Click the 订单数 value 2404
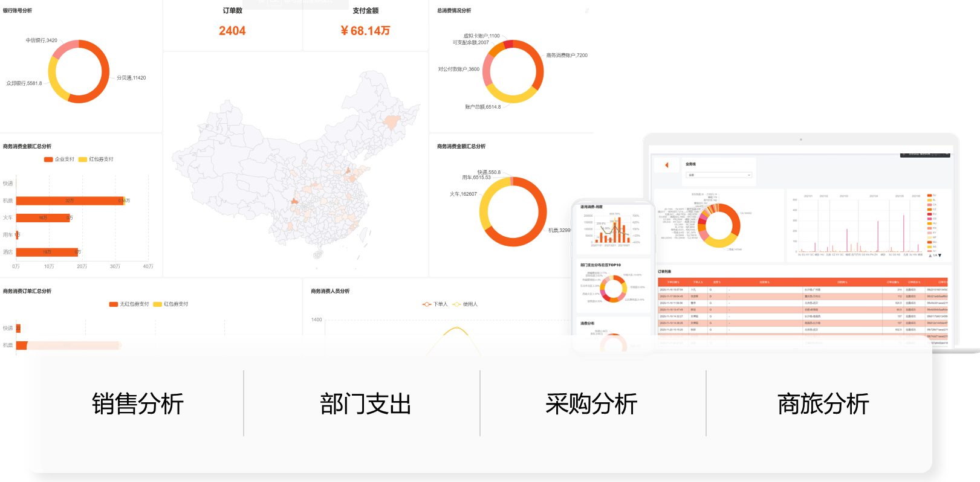Image resolution: width=980 pixels, height=482 pixels. 232,31
